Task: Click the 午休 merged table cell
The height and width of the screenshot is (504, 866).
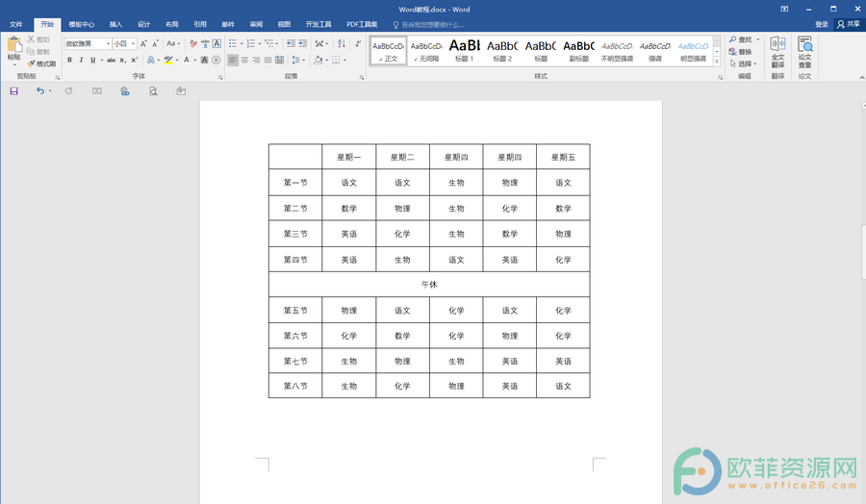Action: coord(429,285)
